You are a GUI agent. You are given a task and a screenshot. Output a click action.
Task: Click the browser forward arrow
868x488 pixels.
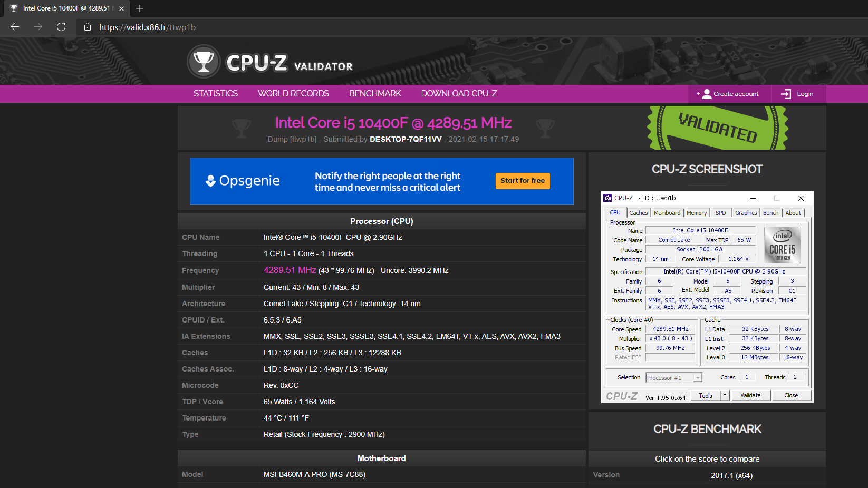pyautogui.click(x=38, y=27)
